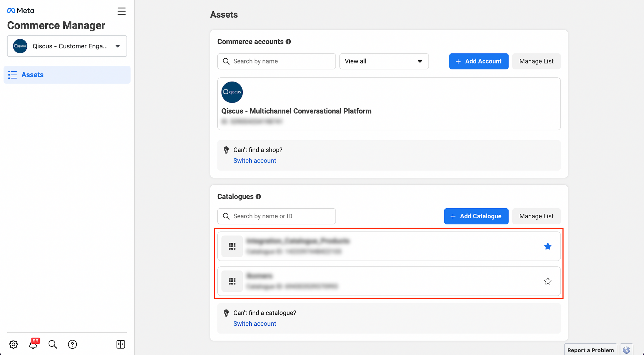Click the Catalogues info icon
The width and height of the screenshot is (644, 355).
point(258,197)
